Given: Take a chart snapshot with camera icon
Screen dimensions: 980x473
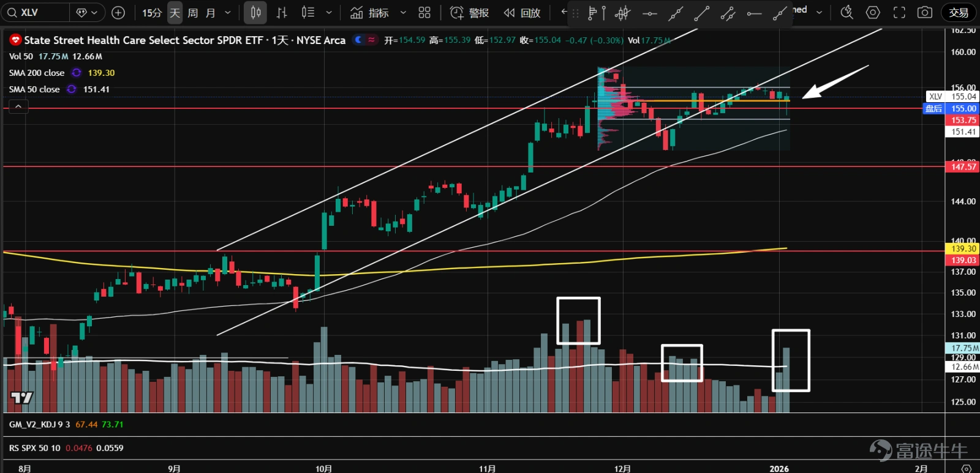Looking at the screenshot, I should (925, 12).
